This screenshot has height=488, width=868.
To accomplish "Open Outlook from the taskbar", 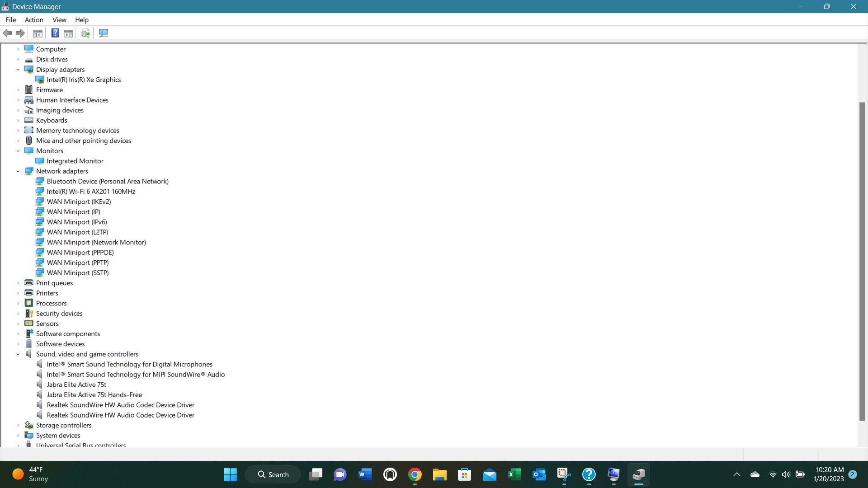I will (539, 474).
